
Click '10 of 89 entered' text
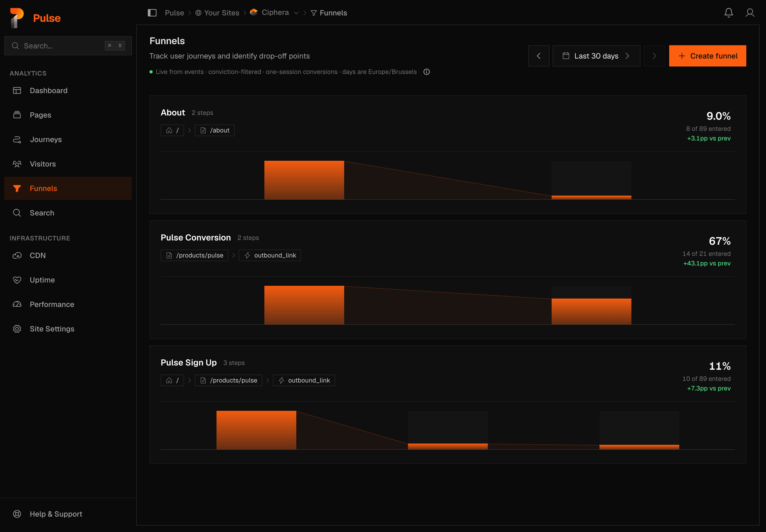[706, 379]
